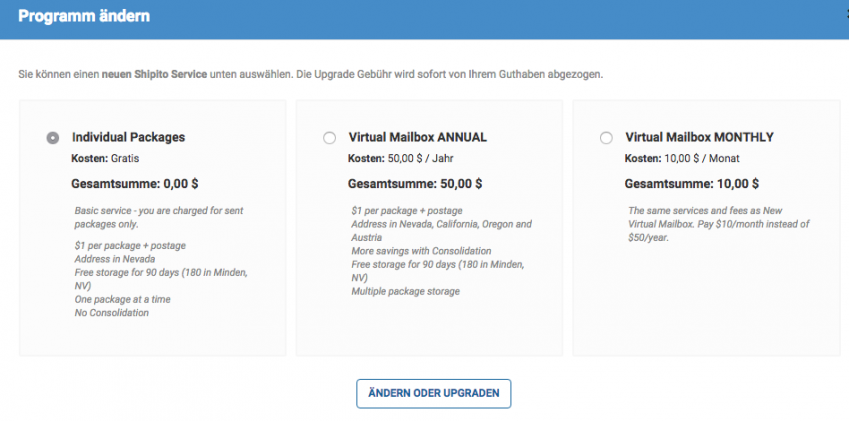
Task: Click the text No Consolidation
Action: pos(112,313)
